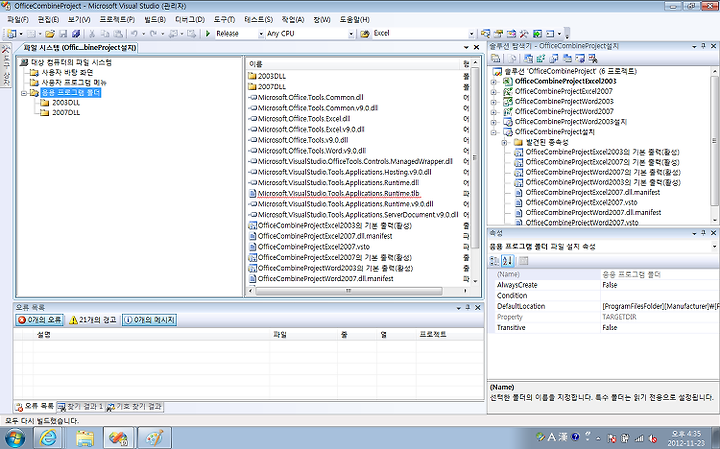Select Microsoft.VisualStudio.Tools.Applications.Runtime.tlb file
This screenshot has height=449, width=720.
click(338, 194)
